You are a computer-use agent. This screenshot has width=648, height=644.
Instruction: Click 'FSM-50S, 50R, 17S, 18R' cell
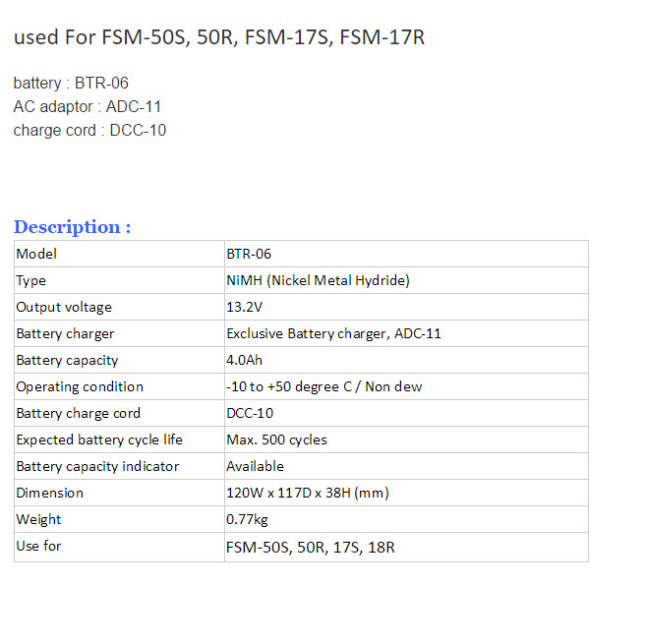pyautogui.click(x=310, y=547)
